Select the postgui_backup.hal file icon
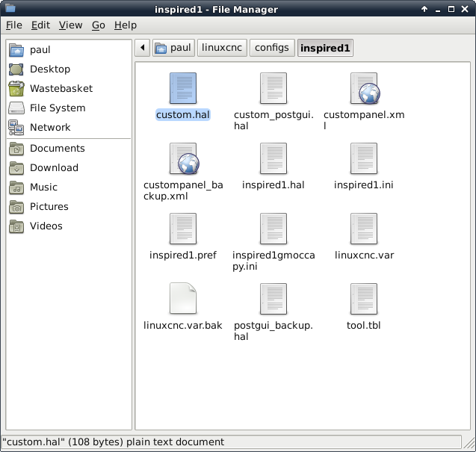Image resolution: width=476 pixels, height=452 pixels. pyautogui.click(x=273, y=299)
